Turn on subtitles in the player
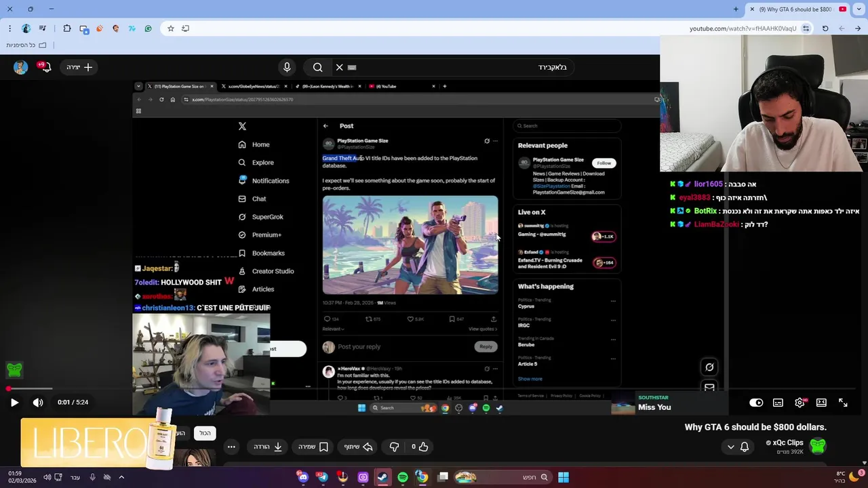Screen dimensions: 868x488 [x=778, y=402]
